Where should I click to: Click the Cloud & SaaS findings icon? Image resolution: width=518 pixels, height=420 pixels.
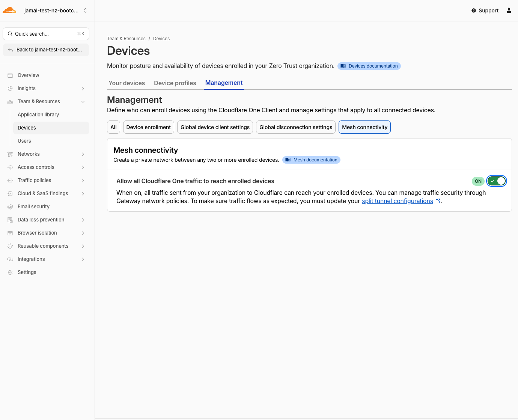[x=10, y=194]
